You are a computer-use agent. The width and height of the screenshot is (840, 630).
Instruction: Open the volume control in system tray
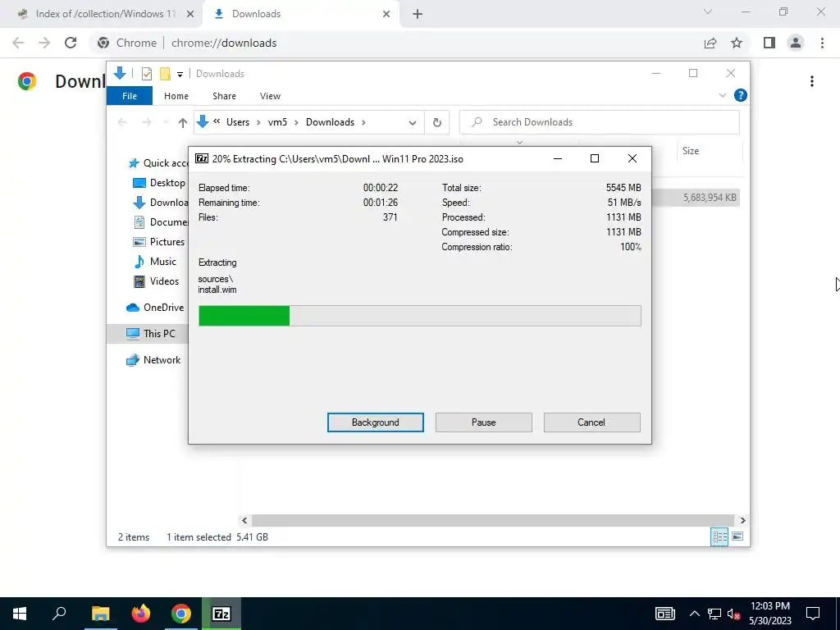pos(733,614)
